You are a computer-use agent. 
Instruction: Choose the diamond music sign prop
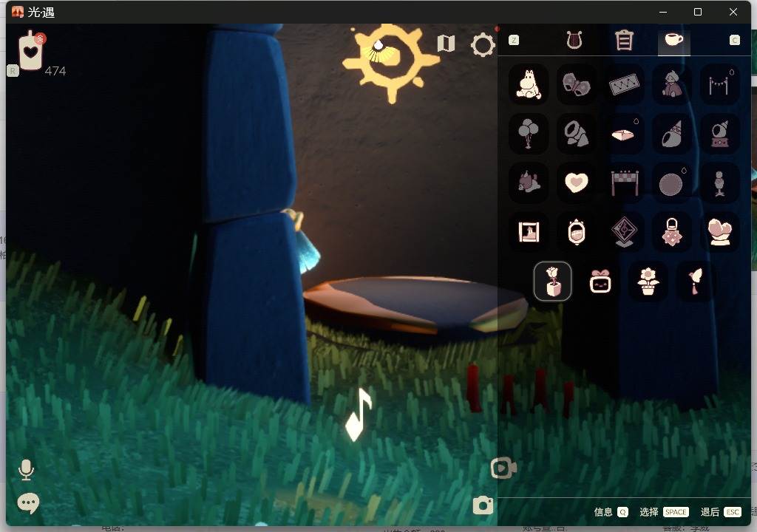point(624,232)
